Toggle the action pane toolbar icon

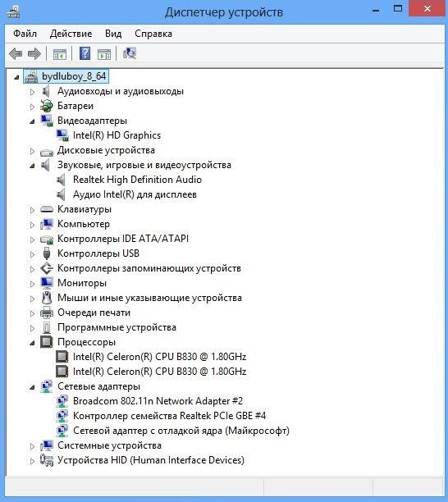coord(104,54)
